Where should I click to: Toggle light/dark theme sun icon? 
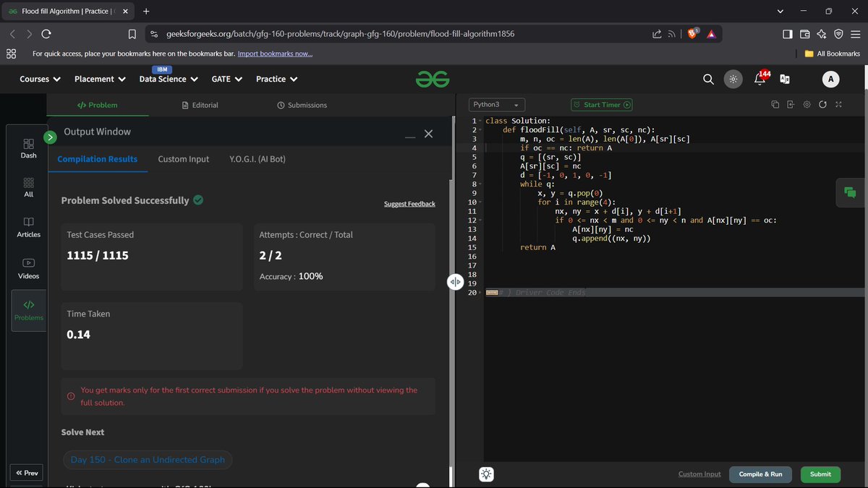(x=733, y=80)
